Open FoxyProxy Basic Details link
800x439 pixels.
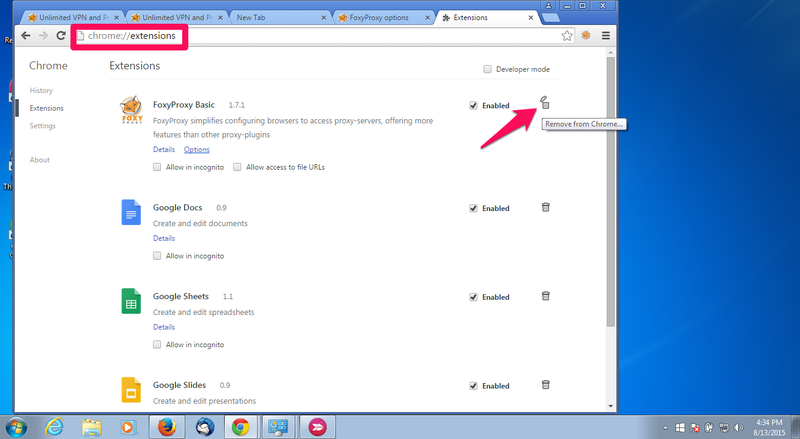164,150
